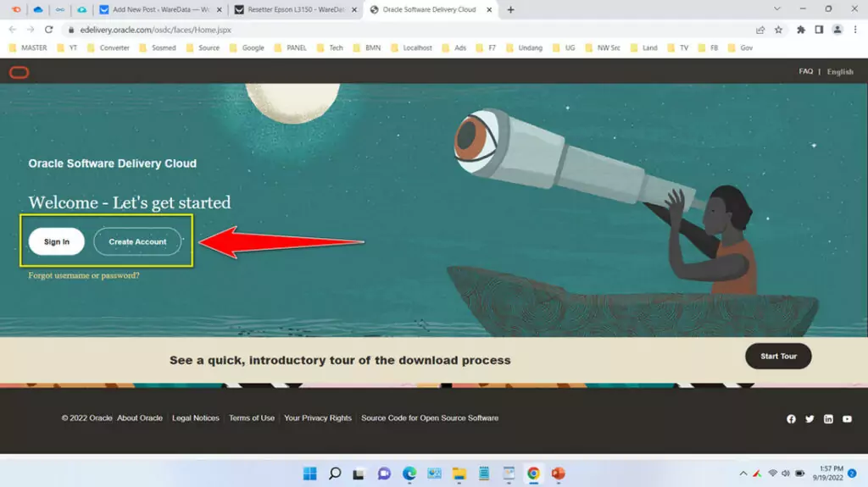Viewport: 868px width, 487px height.
Task: Open the blue cloud pinned tab
Action: pyautogui.click(x=37, y=9)
